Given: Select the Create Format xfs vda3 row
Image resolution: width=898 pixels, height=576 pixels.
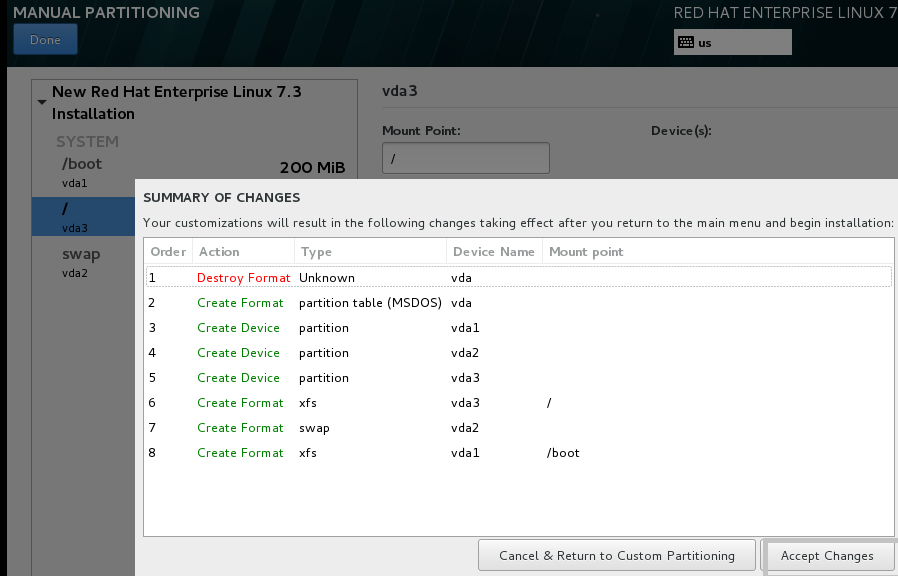Looking at the screenshot, I should pyautogui.click(x=519, y=403).
